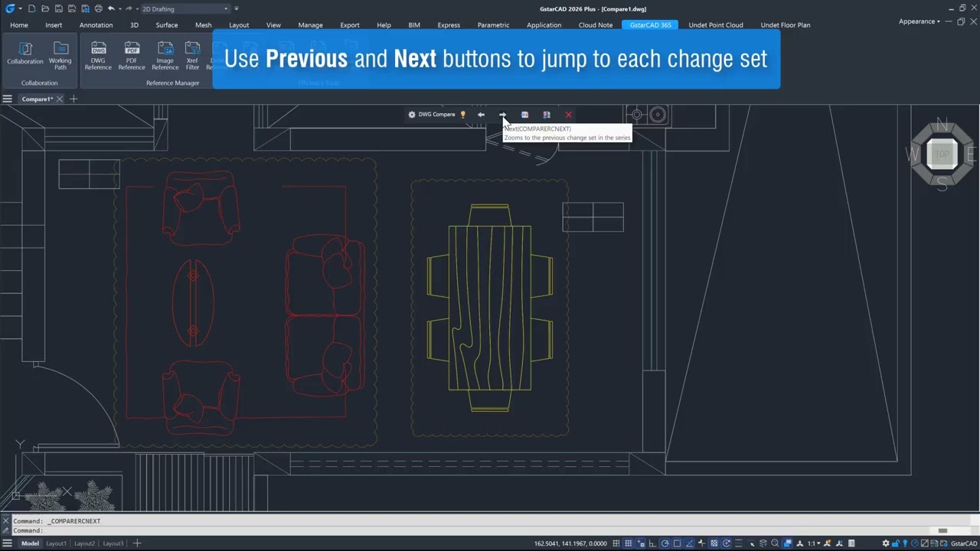Click the TOP face of the view cube
This screenshot has width=980, height=551.
[942, 154]
